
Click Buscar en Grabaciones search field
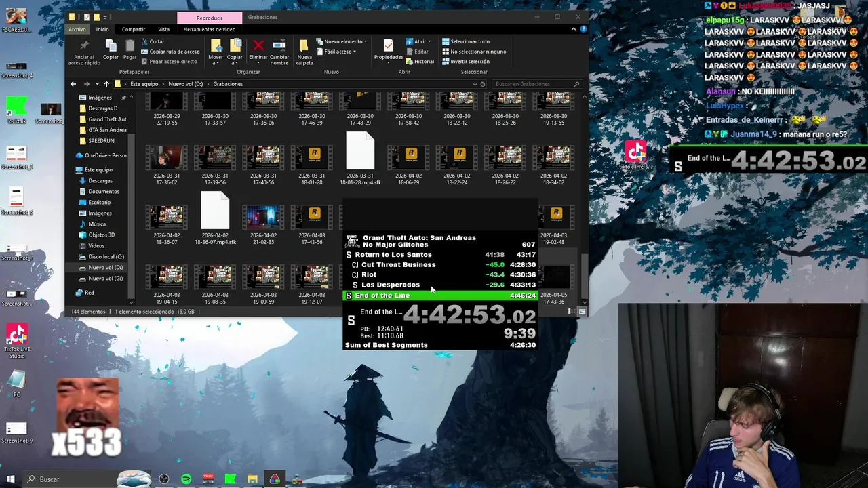pos(537,84)
